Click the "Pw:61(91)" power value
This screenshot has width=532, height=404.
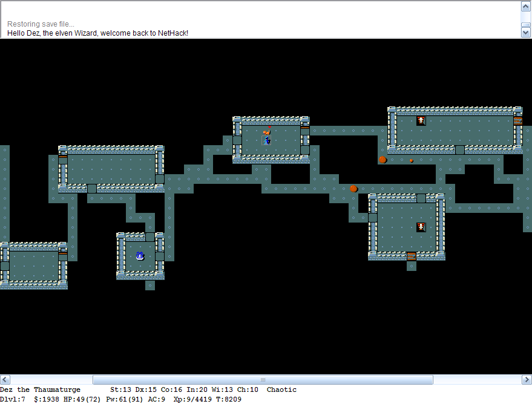(x=125, y=399)
